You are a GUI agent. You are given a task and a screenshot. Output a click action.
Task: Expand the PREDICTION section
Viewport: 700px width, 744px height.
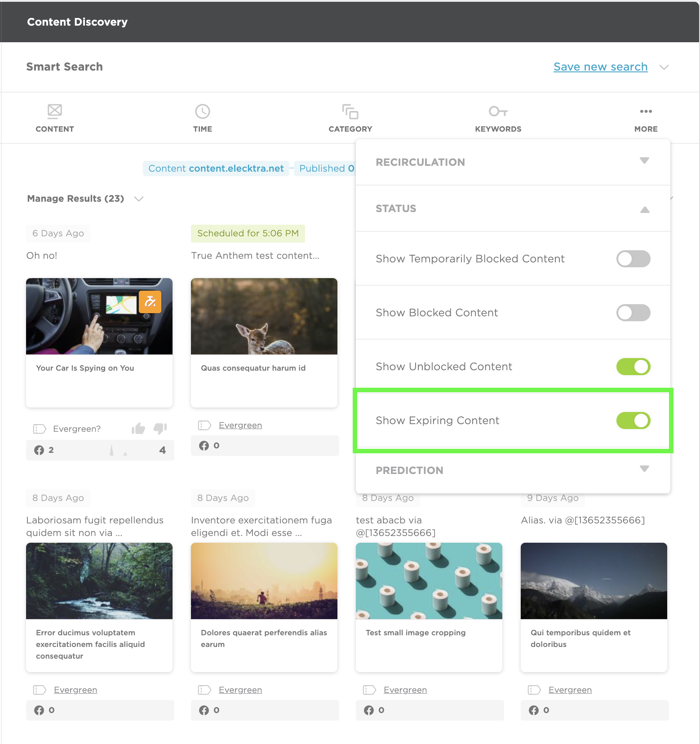pos(513,470)
